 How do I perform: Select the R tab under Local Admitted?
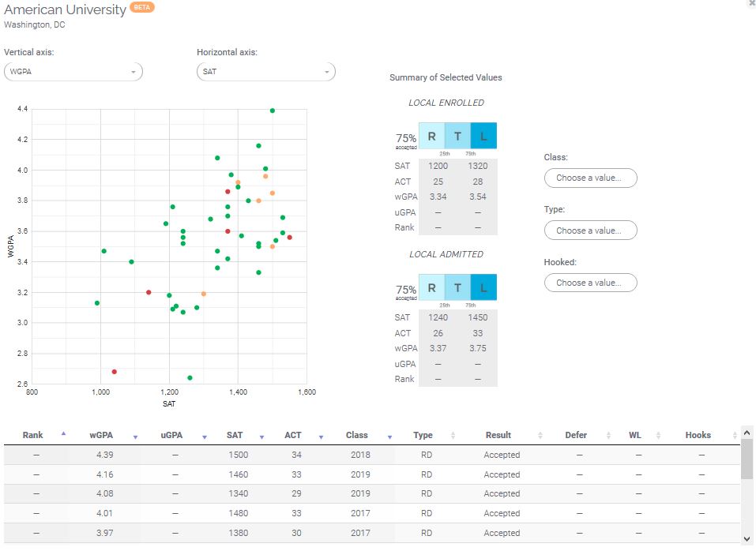[x=431, y=287]
